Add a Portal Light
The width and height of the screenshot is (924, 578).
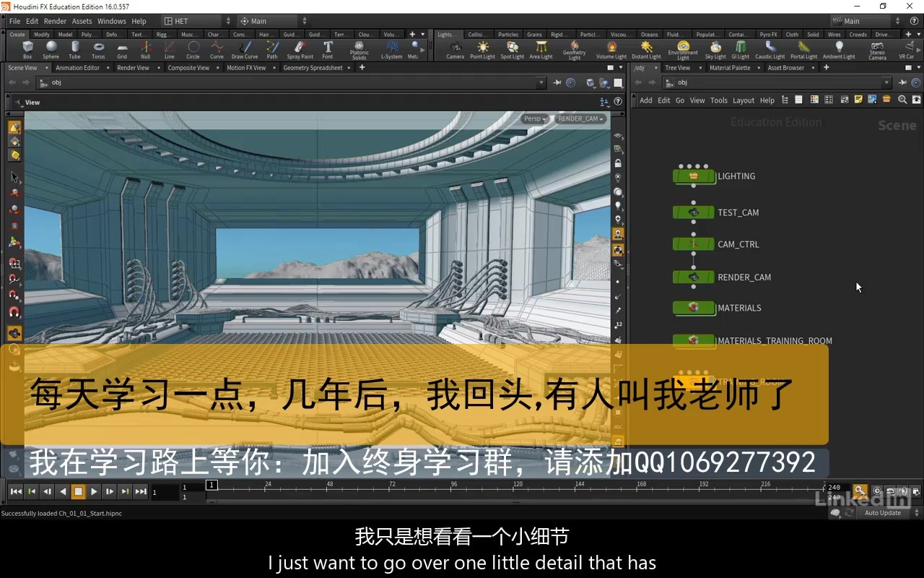tap(803, 50)
